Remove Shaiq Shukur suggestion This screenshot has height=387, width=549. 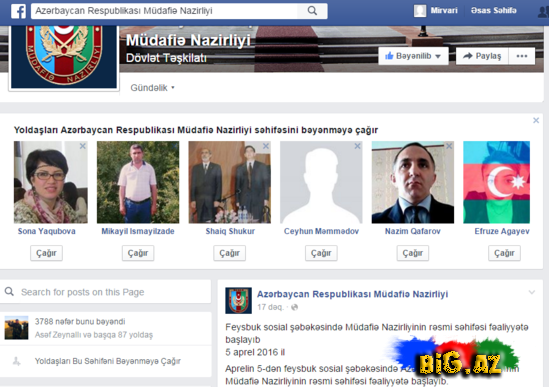266,146
